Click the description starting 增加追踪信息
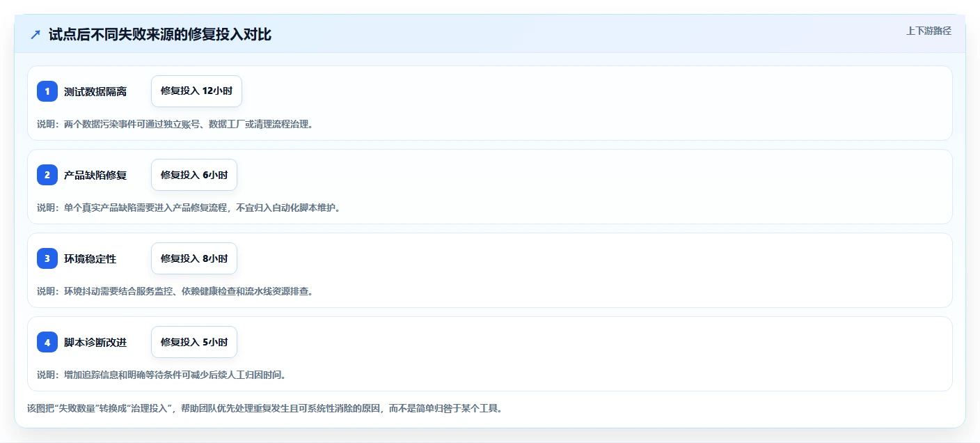 point(161,375)
